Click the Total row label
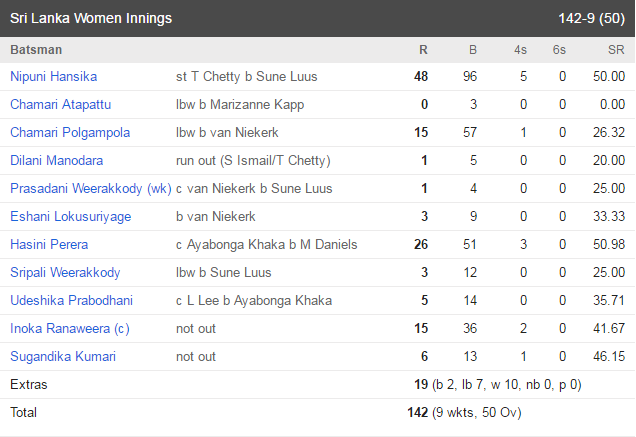The width and height of the screenshot is (636, 437). click(24, 412)
